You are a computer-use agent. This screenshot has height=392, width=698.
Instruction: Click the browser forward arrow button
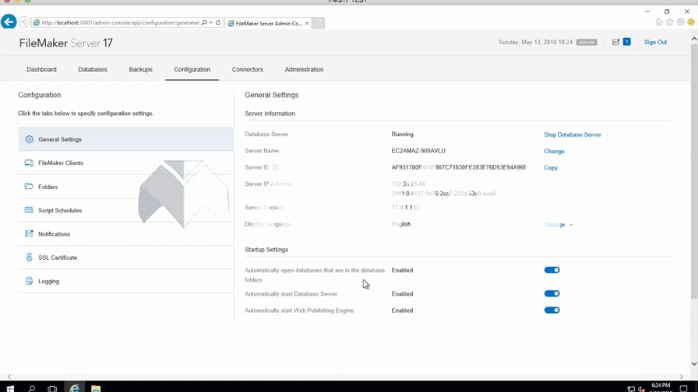coord(24,22)
